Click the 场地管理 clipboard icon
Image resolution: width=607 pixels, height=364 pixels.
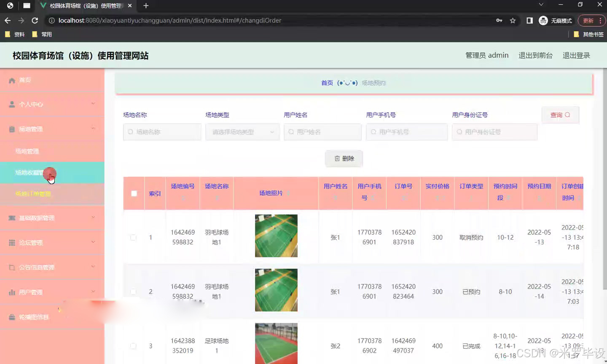pyautogui.click(x=12, y=128)
